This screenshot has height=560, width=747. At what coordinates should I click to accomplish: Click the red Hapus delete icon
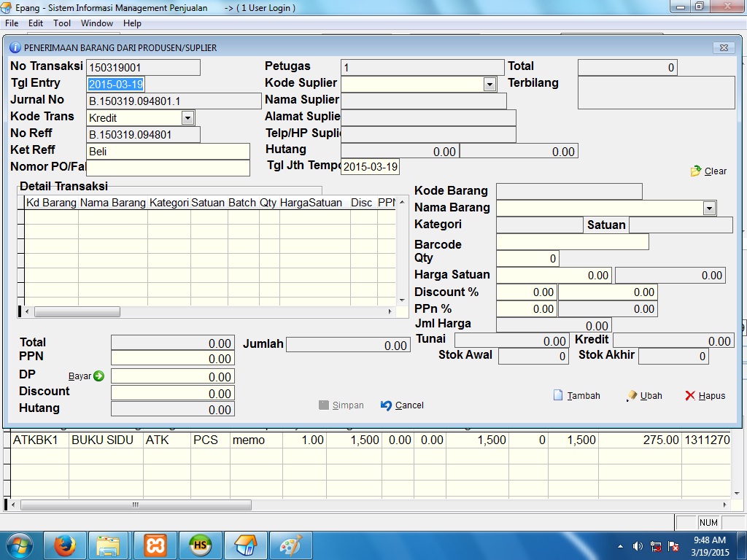coord(690,395)
